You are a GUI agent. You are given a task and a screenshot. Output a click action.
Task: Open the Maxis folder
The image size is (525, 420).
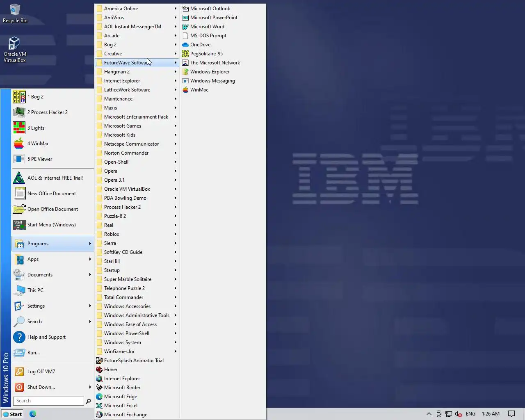[x=137, y=108]
